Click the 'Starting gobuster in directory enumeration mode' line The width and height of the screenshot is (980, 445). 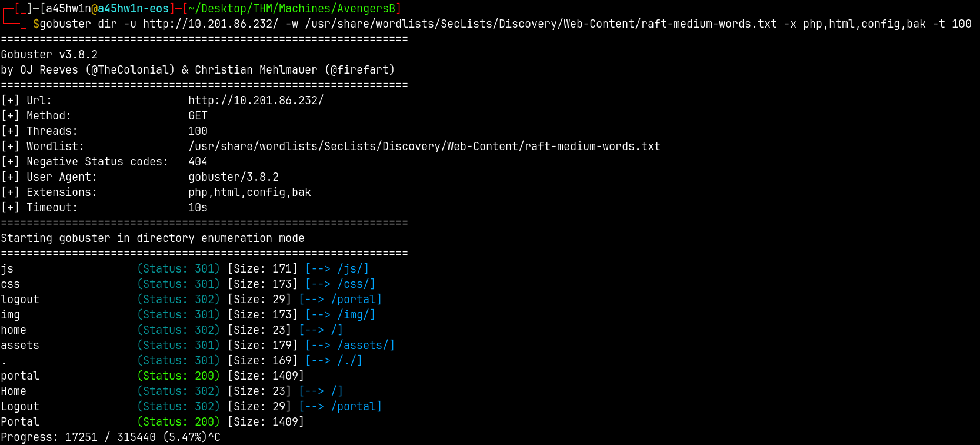[152, 238]
